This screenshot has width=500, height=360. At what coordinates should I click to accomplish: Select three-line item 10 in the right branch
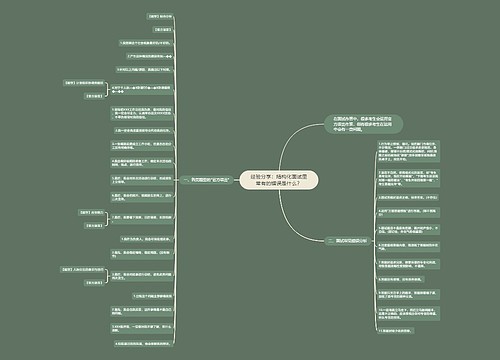click(408, 314)
